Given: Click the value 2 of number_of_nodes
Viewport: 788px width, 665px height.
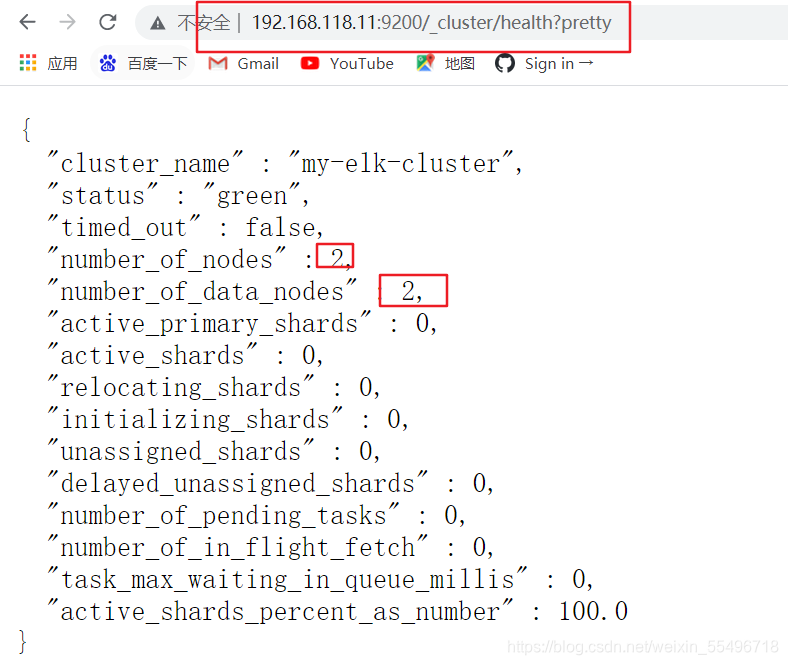Looking at the screenshot, I should pos(336,258).
